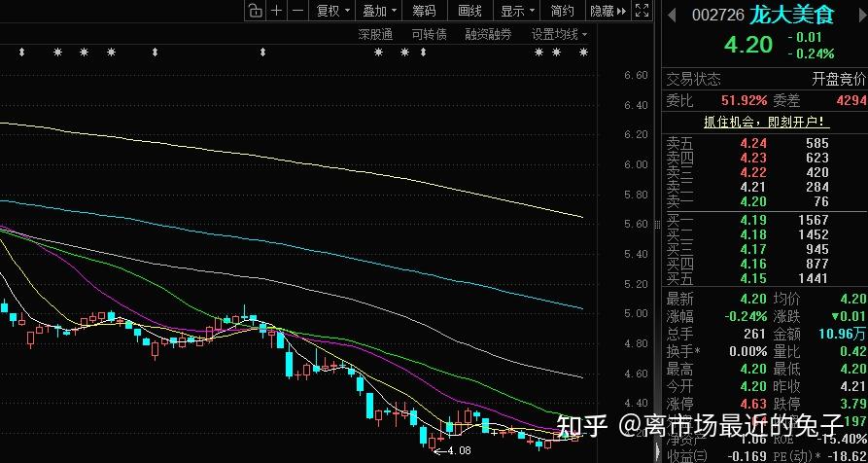Select the 买五 bid price 4.15
This screenshot has width=868, height=463.
pos(751,278)
